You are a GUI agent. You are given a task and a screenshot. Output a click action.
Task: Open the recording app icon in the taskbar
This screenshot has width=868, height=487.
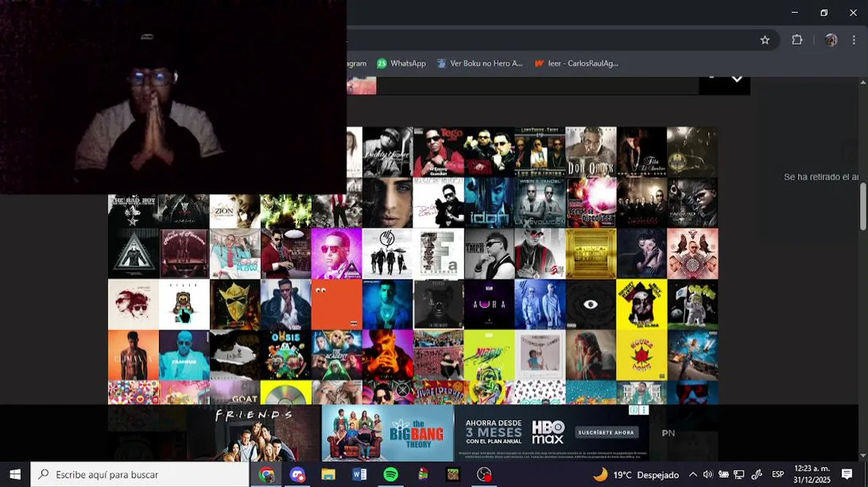(484, 475)
